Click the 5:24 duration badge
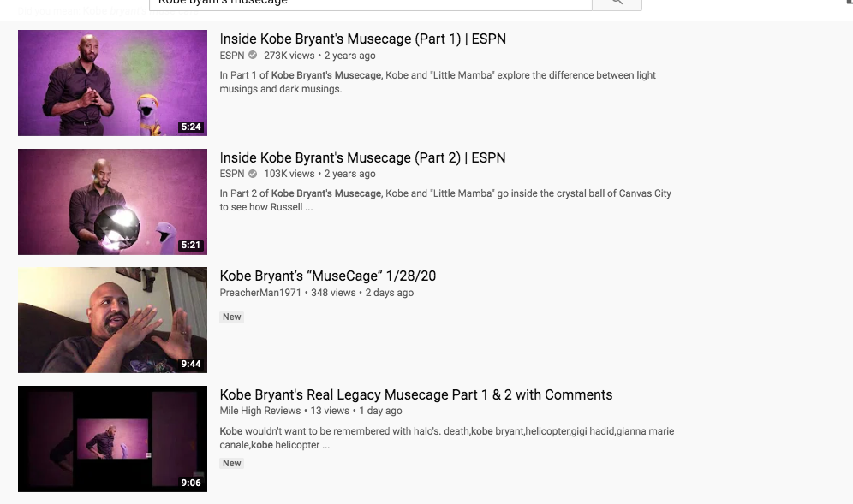 191,127
